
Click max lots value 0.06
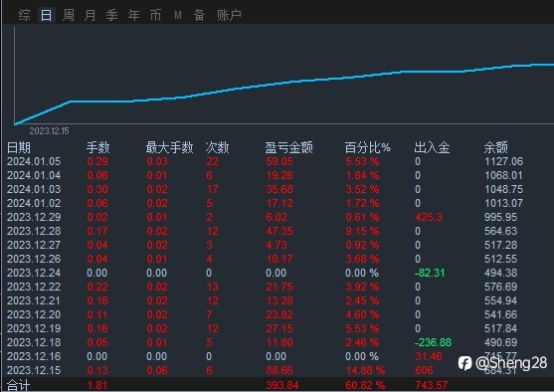coord(157,370)
